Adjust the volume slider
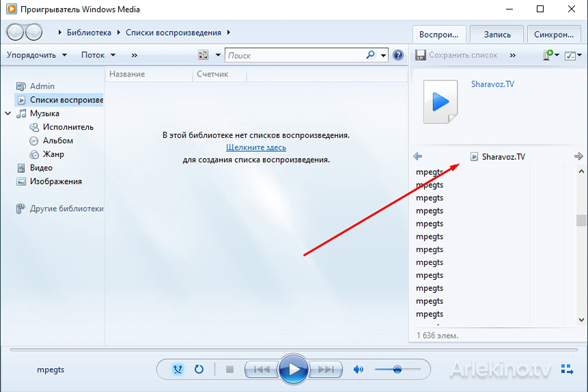Viewport: 588px width, 392px height. [397, 369]
